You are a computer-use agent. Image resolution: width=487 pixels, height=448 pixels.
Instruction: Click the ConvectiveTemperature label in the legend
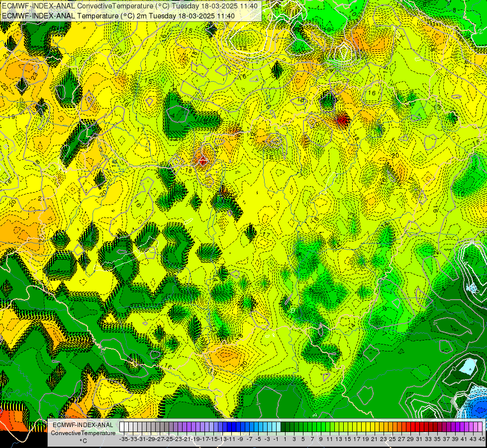83,433
